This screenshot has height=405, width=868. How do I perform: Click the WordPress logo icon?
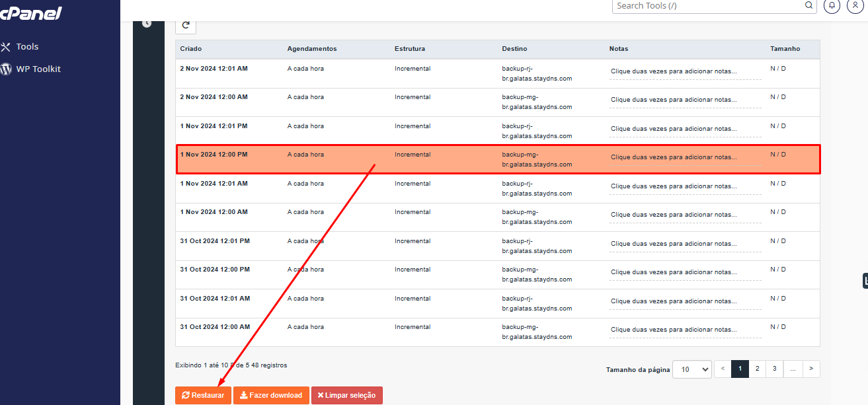pos(6,69)
